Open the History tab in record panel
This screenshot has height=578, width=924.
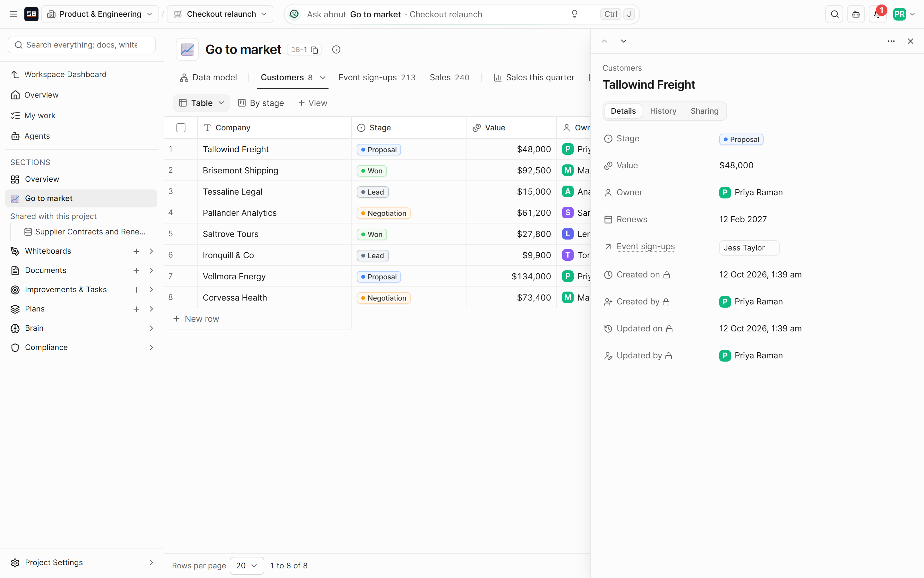[x=663, y=111]
